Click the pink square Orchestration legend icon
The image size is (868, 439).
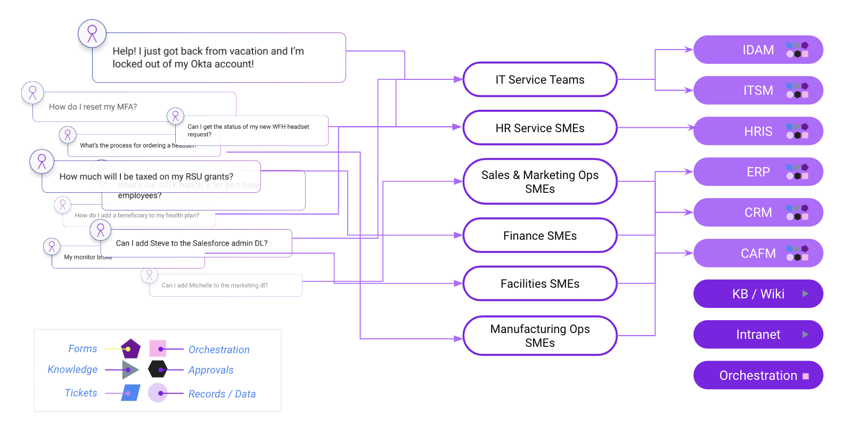158,348
